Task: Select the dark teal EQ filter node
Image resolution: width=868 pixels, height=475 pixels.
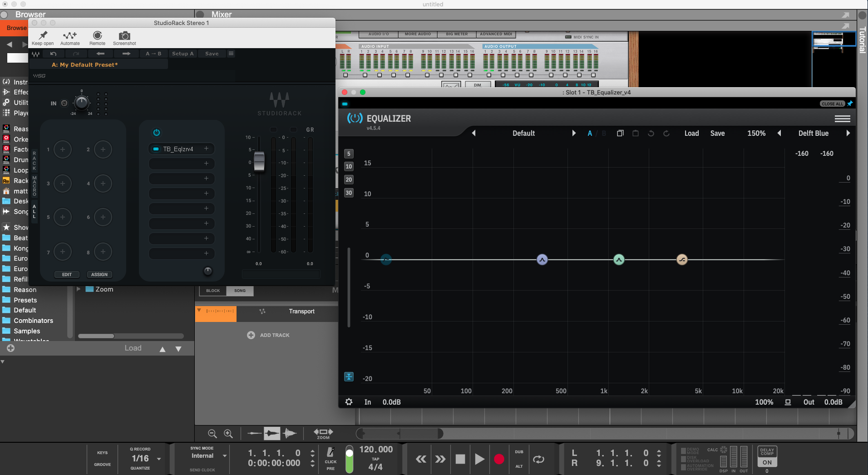Action: [x=386, y=259]
